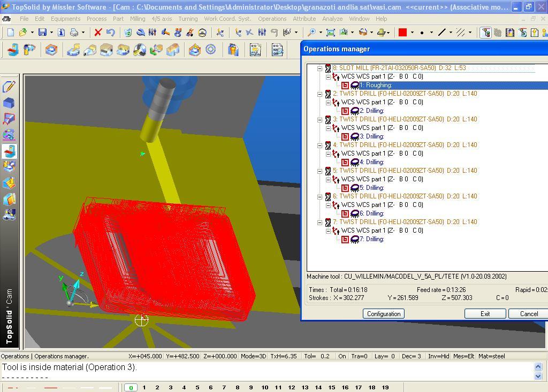
Task: Click the concentric circles icon in CAM toolbar
Action: pos(210,50)
